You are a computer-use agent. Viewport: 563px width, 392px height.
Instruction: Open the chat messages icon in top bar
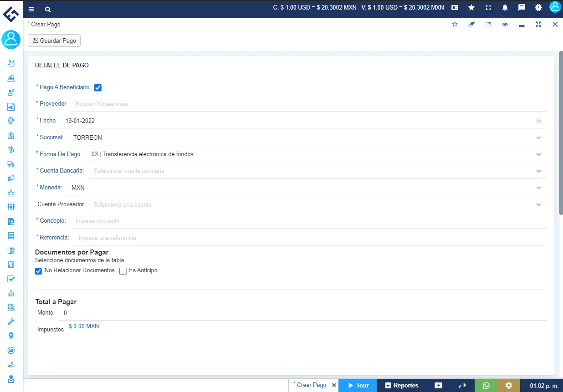522,8
